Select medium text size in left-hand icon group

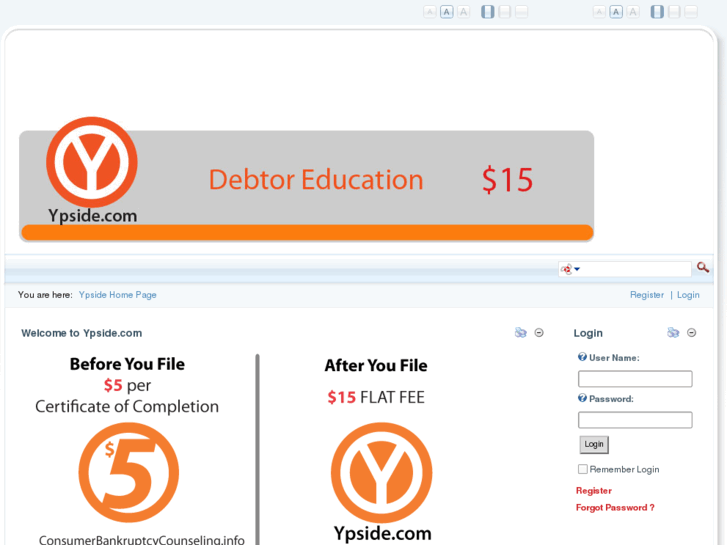click(446, 12)
